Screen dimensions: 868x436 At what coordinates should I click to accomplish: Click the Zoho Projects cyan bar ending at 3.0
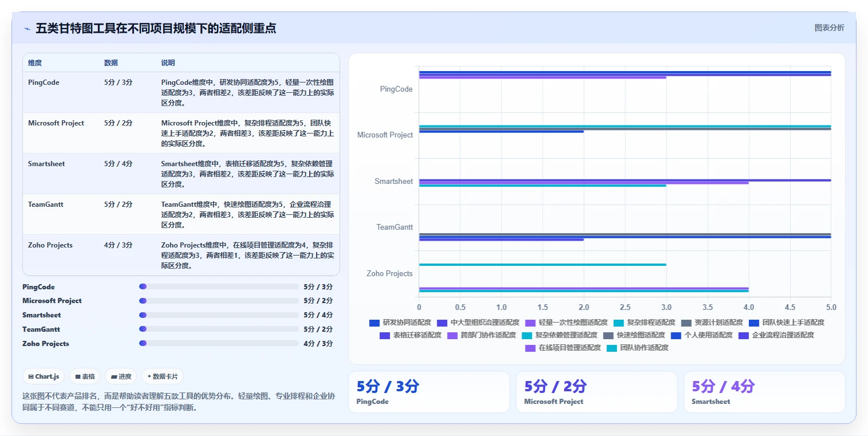point(543,265)
